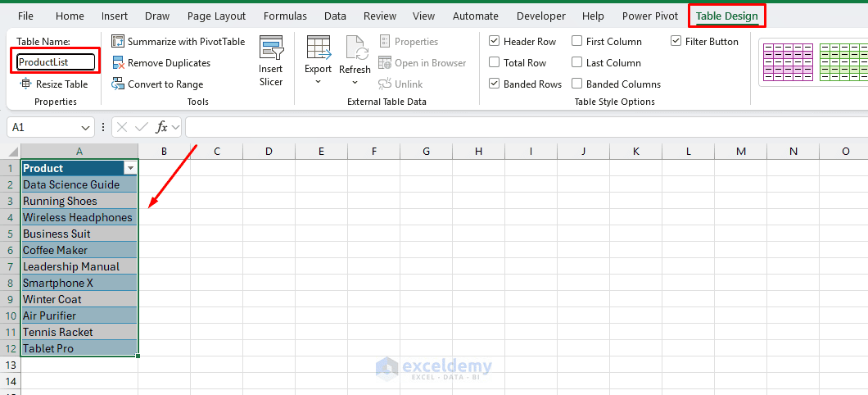The height and width of the screenshot is (395, 868).
Task: Click the Table Name input field
Action: click(56, 62)
